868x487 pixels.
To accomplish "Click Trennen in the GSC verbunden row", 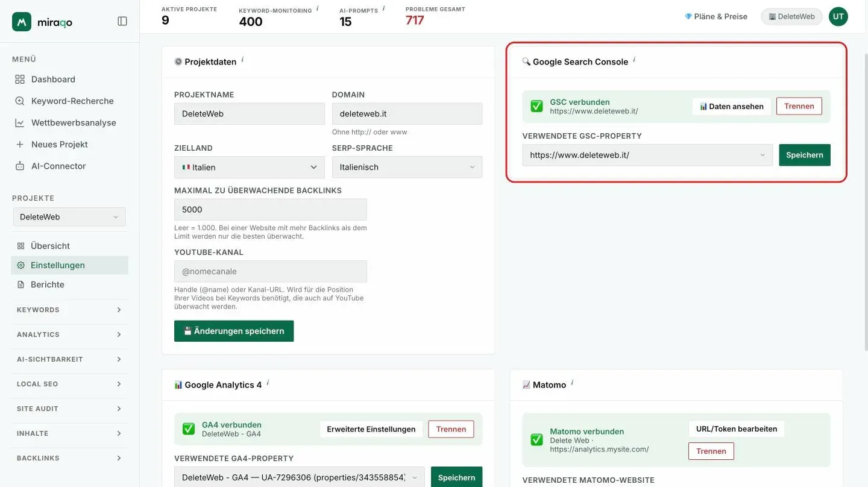I will point(799,106).
